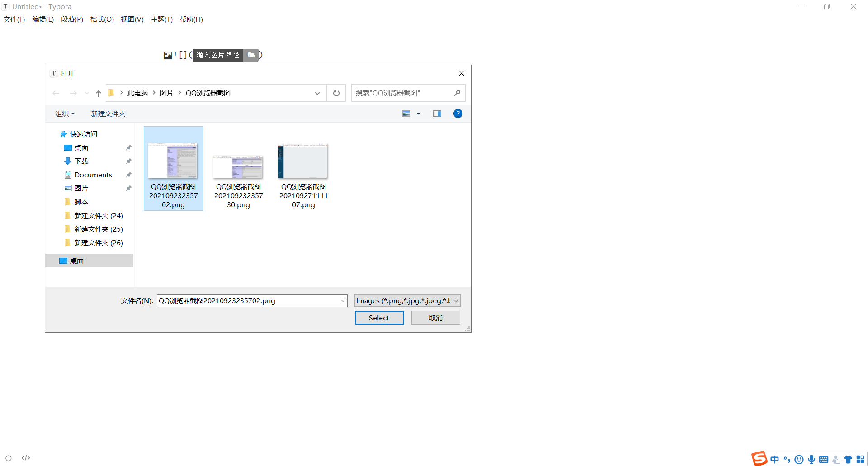Screen dimensions: 868x466
Task: Open the 主题(T) menu
Action: (x=161, y=19)
